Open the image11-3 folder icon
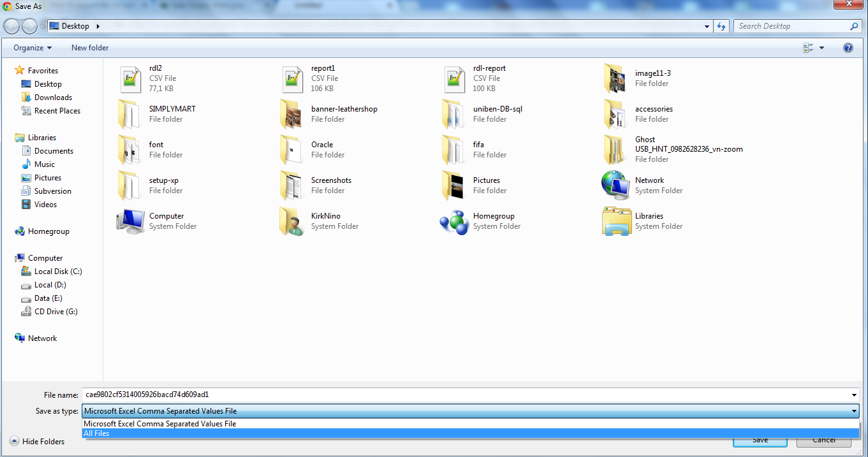The width and height of the screenshot is (868, 457). click(614, 78)
